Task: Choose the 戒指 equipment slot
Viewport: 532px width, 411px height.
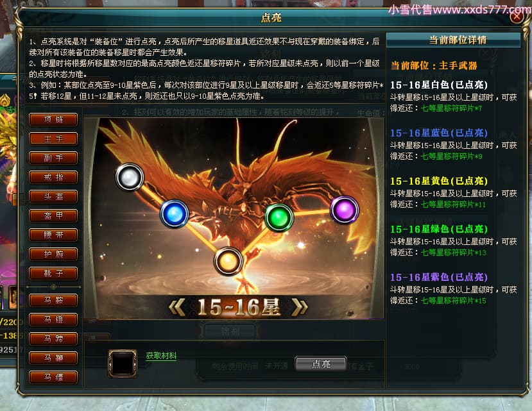Action: (53, 177)
